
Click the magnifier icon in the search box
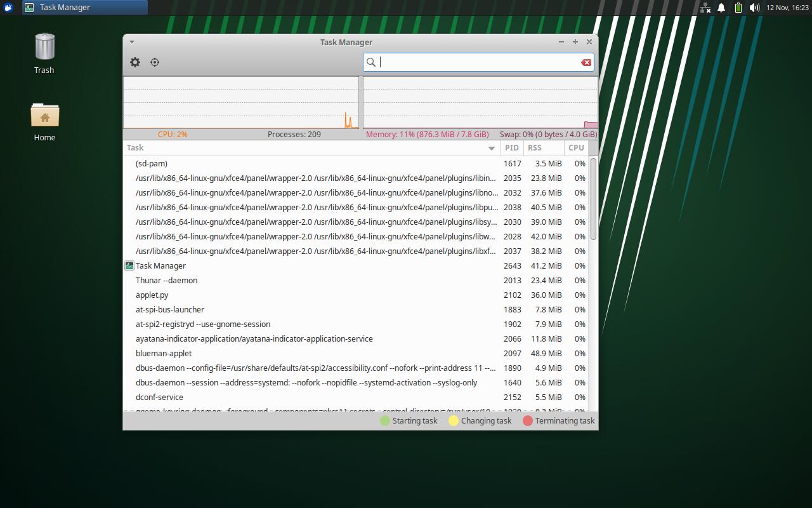click(371, 62)
